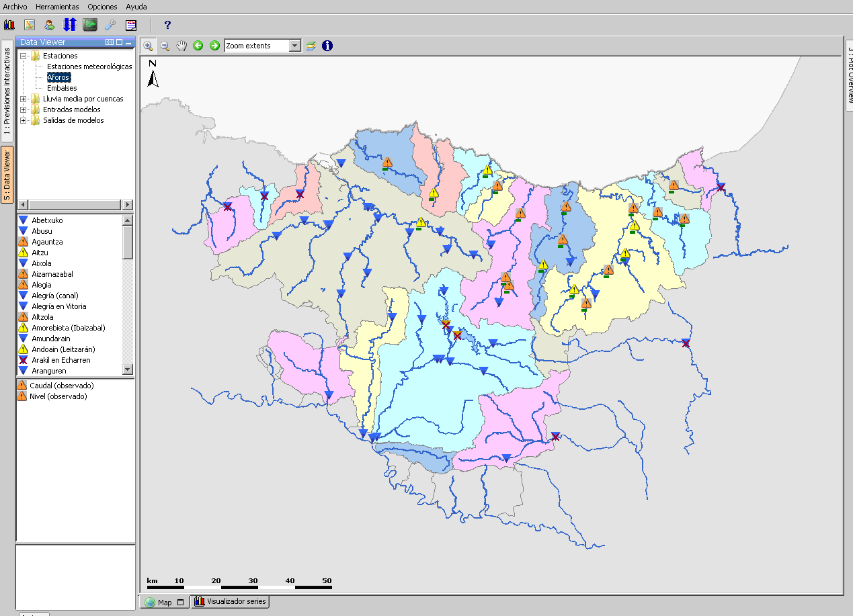Viewport: 853px width, 616px height.
Task: Open the Archivo menu
Action: tap(15, 7)
